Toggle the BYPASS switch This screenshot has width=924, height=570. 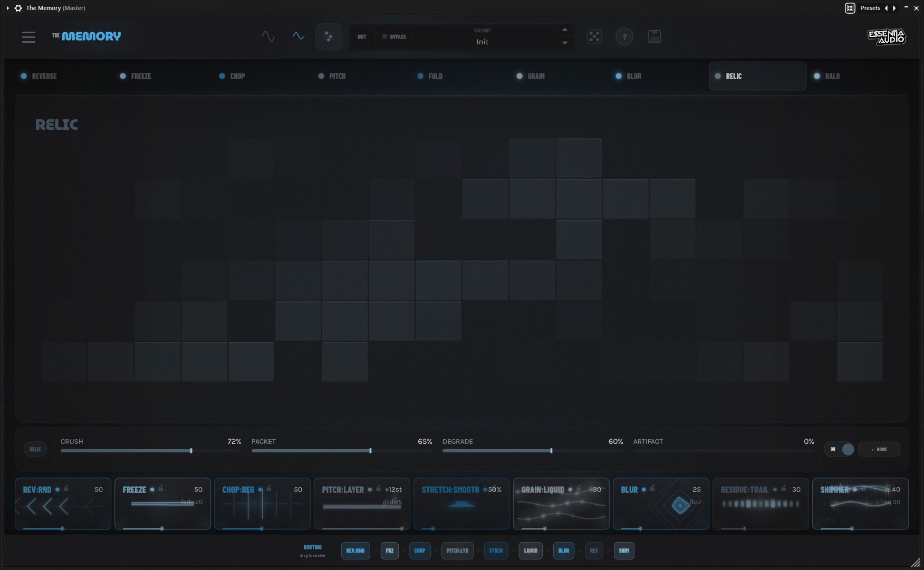[393, 36]
